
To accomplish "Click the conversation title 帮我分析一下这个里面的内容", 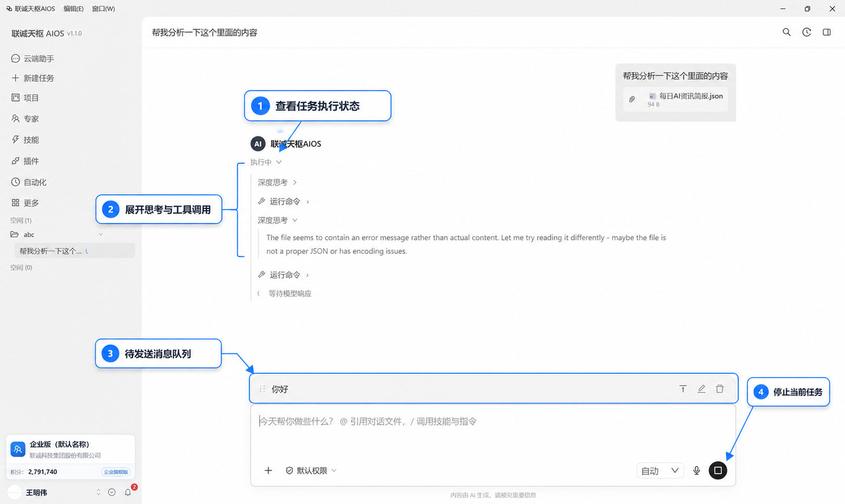I will coord(204,33).
